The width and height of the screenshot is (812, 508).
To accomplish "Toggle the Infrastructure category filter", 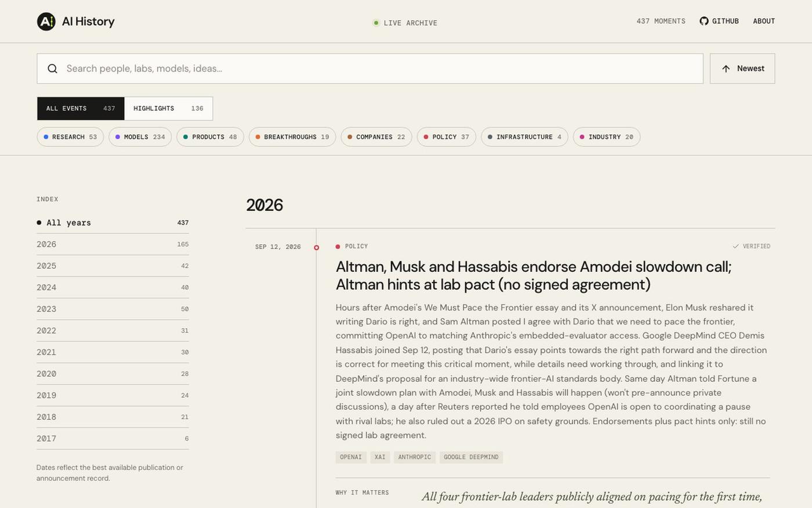I will 524,137.
